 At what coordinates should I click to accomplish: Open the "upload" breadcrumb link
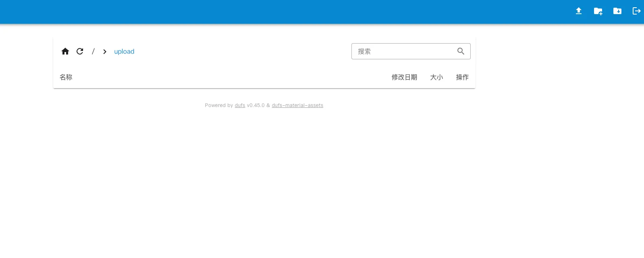pos(124,51)
